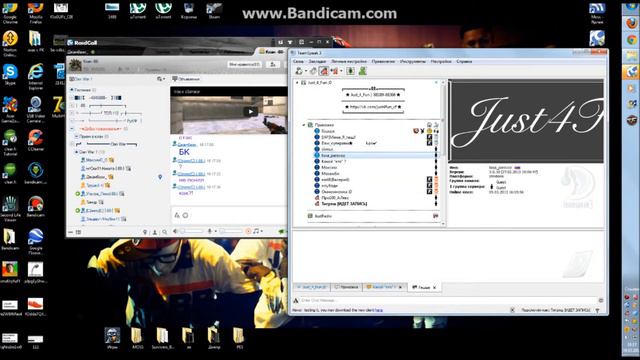This screenshot has width=640, height=360.
Task: Mute the speaker icon in RaidCall bottom bar
Action: [x=175, y=231]
